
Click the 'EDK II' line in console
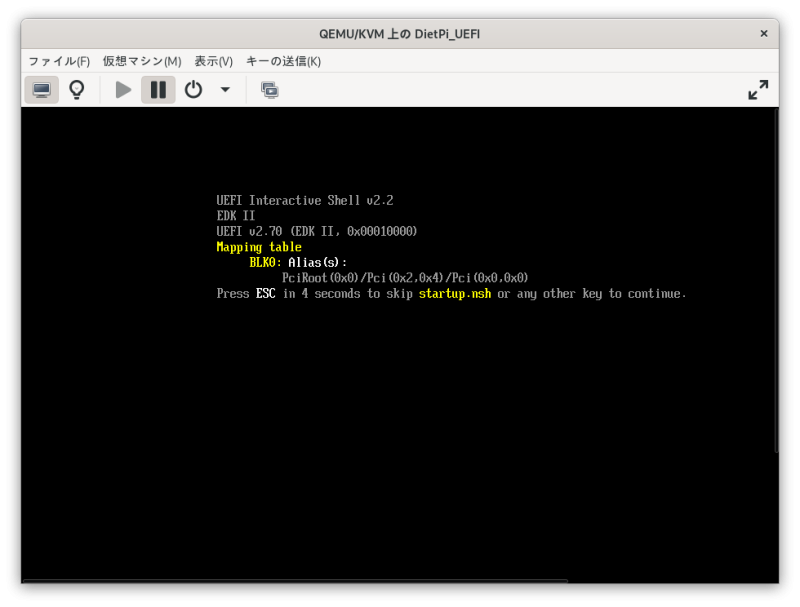tap(235, 216)
